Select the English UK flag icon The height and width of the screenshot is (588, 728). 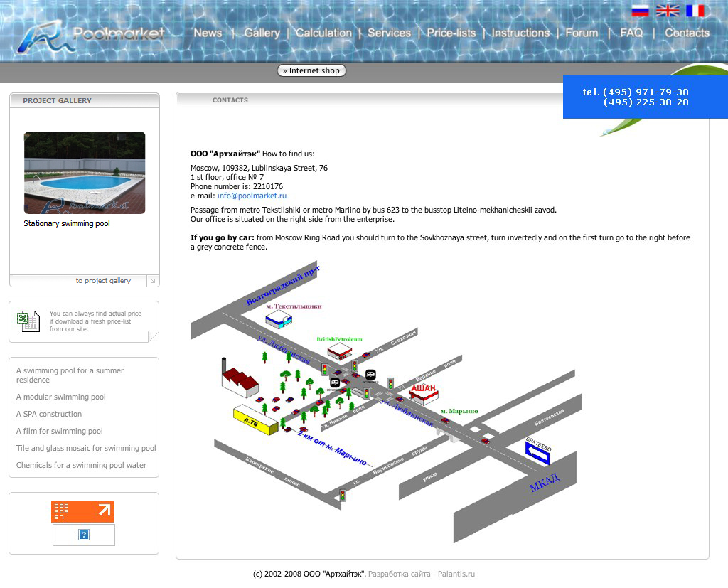pos(667,11)
